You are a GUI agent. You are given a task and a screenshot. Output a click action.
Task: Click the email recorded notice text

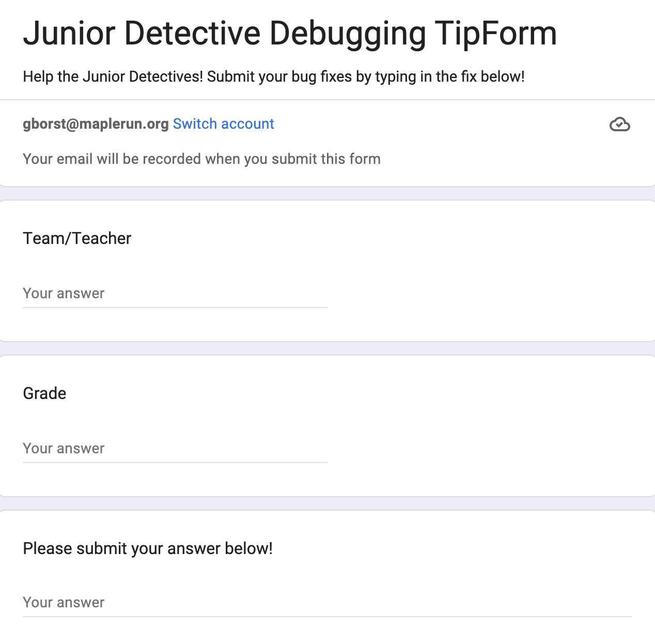[x=201, y=159]
